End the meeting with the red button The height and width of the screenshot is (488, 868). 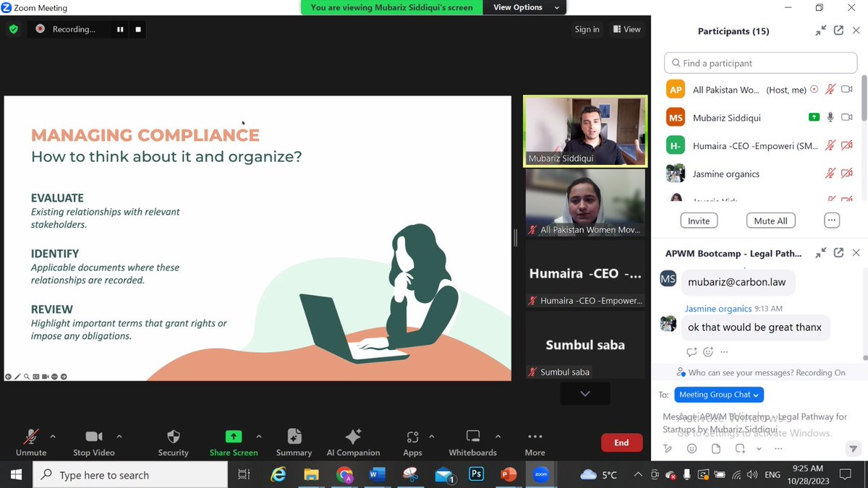(621, 442)
